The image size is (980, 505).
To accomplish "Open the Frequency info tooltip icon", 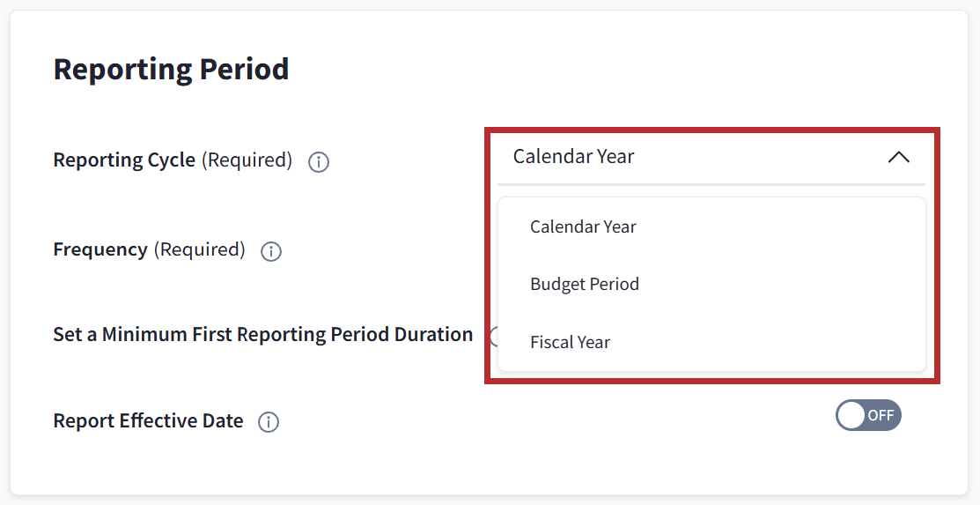I will coord(271,251).
